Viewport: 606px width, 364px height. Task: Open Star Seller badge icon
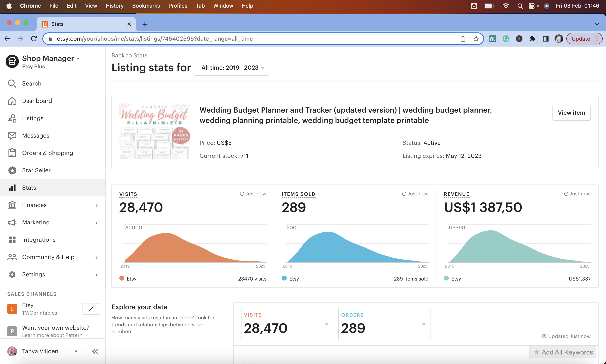click(x=12, y=170)
